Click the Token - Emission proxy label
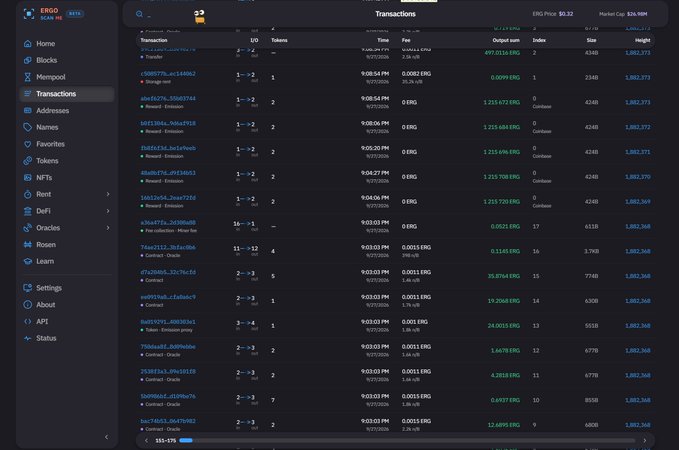This screenshot has width=679, height=450. coord(169,330)
